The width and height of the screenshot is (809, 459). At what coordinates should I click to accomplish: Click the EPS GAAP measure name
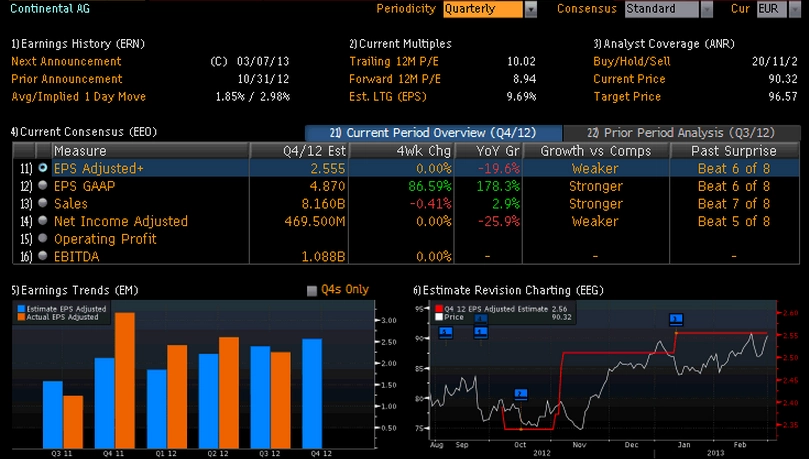(85, 186)
